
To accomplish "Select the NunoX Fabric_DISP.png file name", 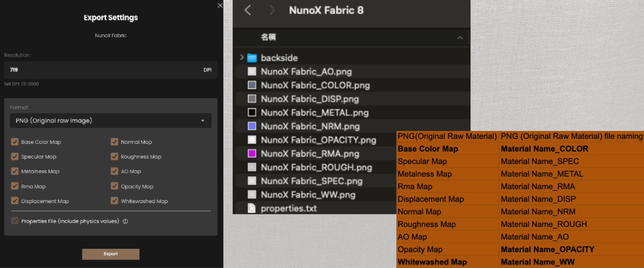I will coord(310,99).
